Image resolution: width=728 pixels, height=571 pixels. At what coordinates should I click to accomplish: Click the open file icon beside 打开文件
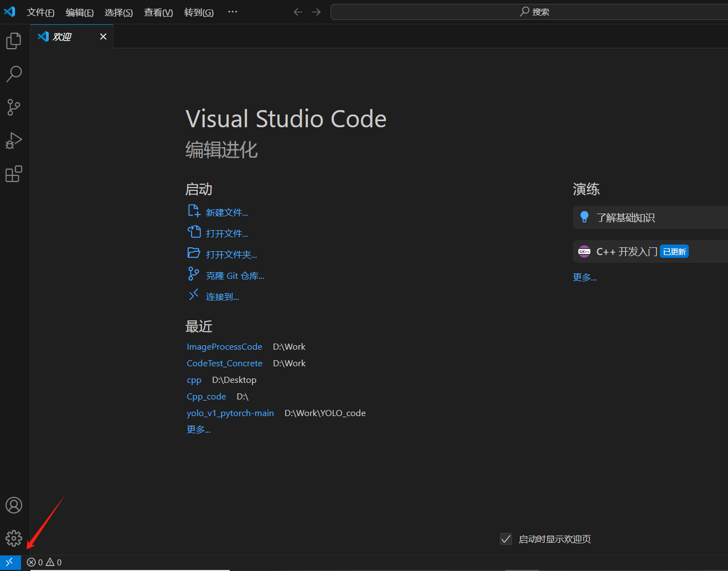194,232
